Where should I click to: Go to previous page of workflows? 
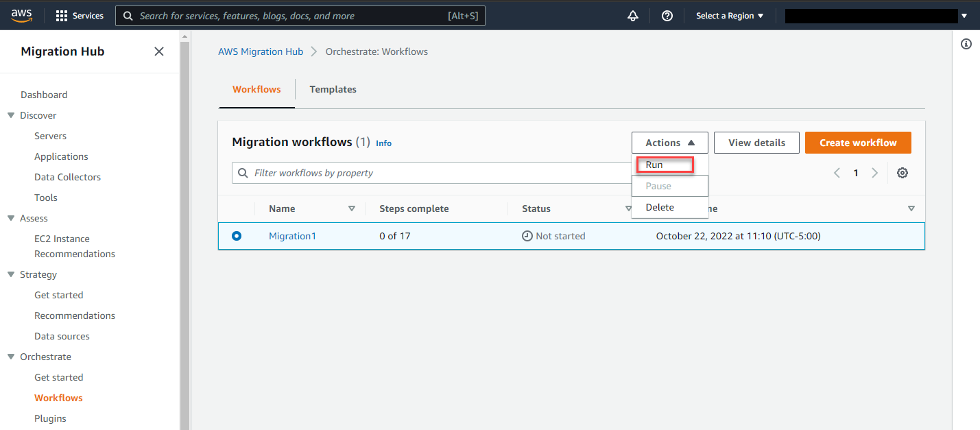(837, 173)
